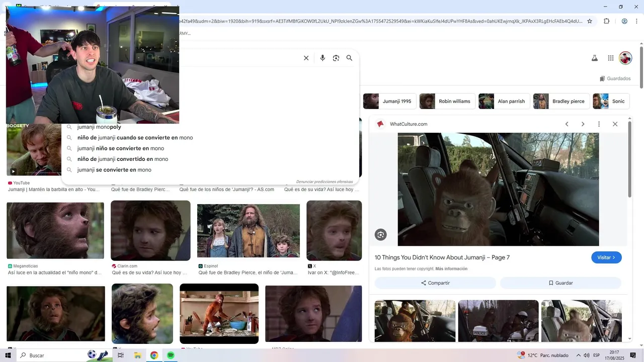Select the Sonic filter chip
The height and width of the screenshot is (362, 644).
pos(611,101)
